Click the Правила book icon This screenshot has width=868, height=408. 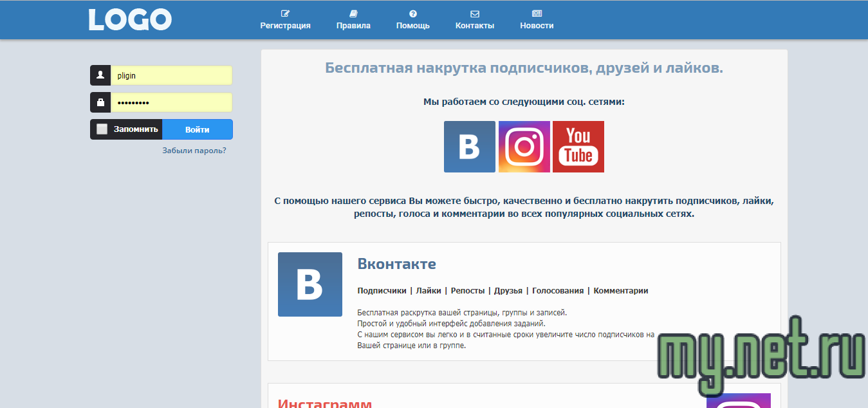tap(353, 14)
